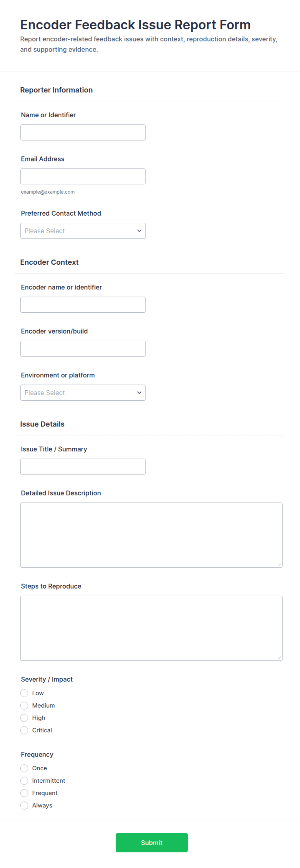Select Frequent frequency option
The width and height of the screenshot is (300, 868).
tap(24, 793)
